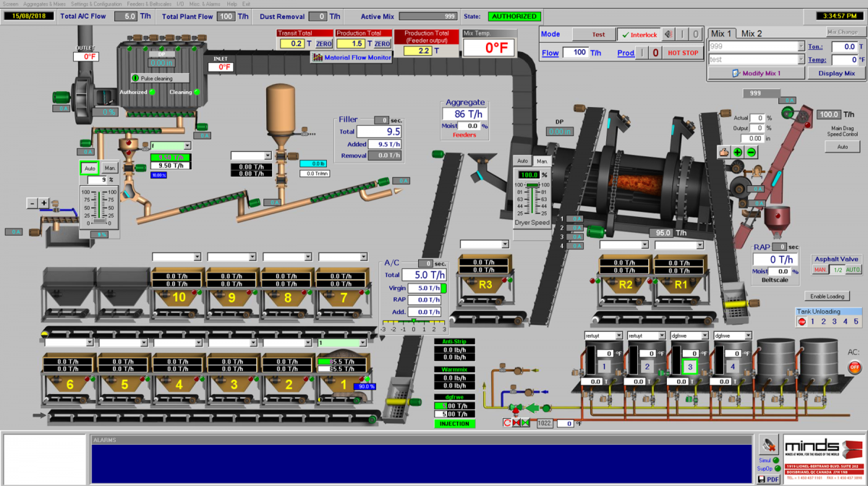Screen dimensions: 868x486
Task: Click the red X valve icon near 1022
Action: click(x=516, y=423)
